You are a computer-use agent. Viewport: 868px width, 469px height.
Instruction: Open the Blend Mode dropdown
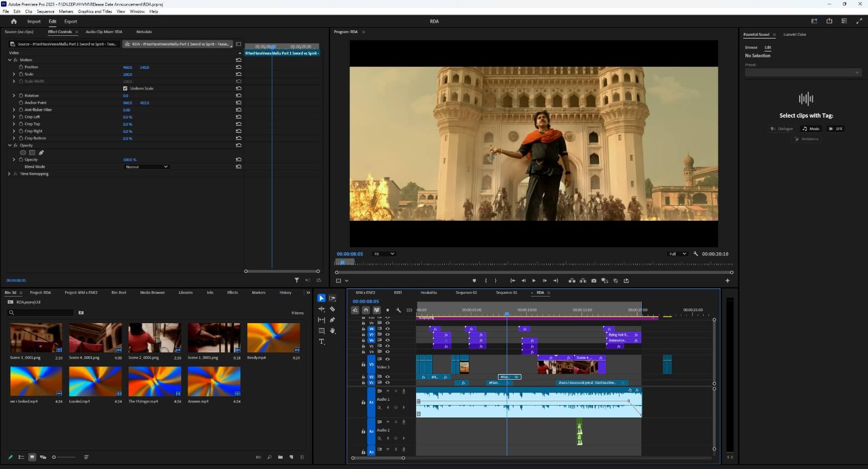point(147,167)
